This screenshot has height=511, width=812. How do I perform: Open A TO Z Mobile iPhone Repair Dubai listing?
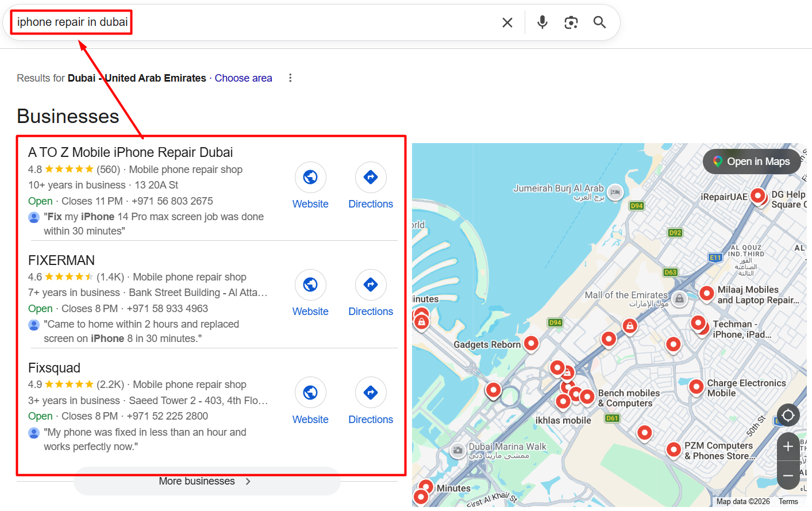coord(130,152)
